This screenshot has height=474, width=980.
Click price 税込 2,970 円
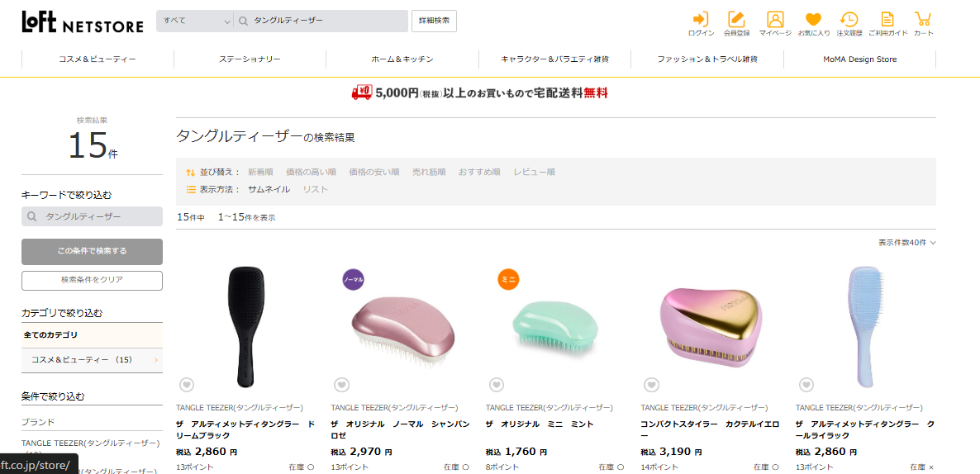pos(361,452)
